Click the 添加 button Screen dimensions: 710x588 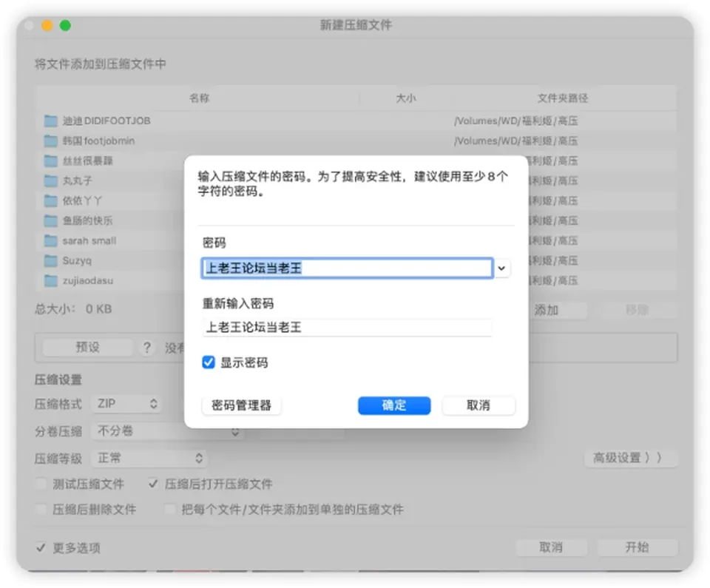[x=546, y=311]
